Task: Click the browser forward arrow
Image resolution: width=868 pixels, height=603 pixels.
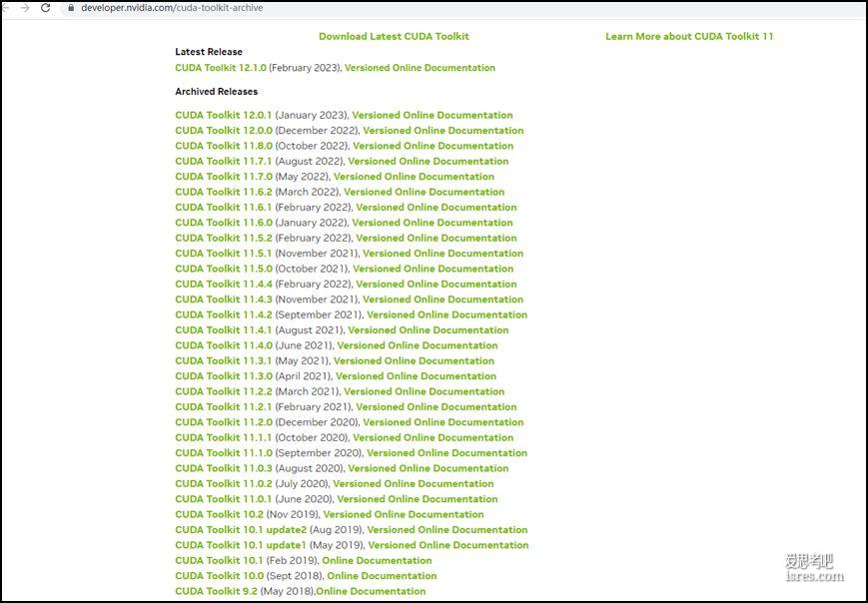Action: point(25,8)
